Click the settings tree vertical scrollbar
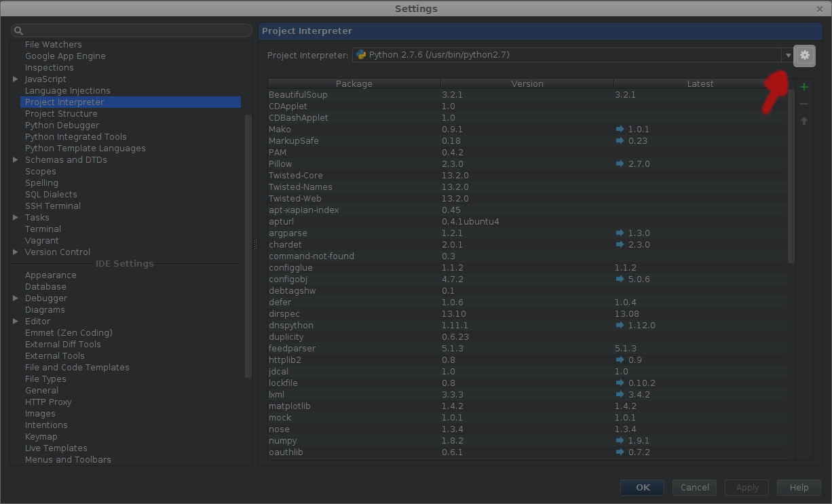The height and width of the screenshot is (504, 832). pos(248,246)
